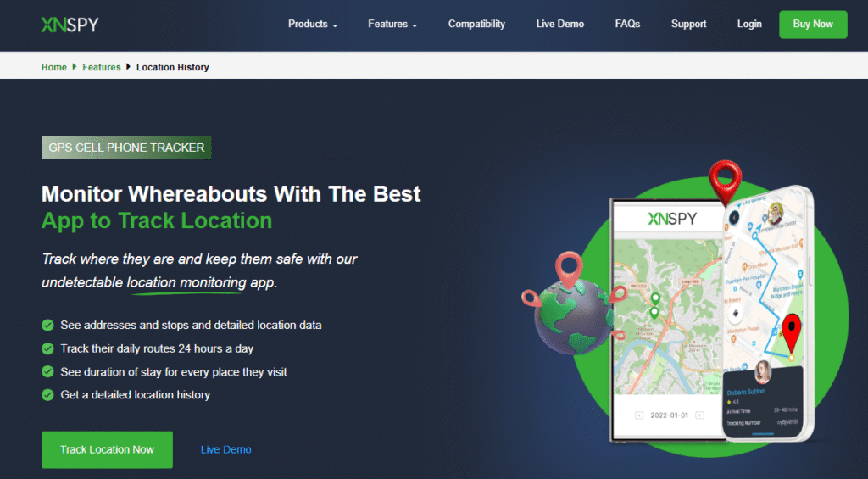This screenshot has width=868, height=479.
Task: Click 'See addresses and stops and detailed location data'
Action: [x=191, y=325]
